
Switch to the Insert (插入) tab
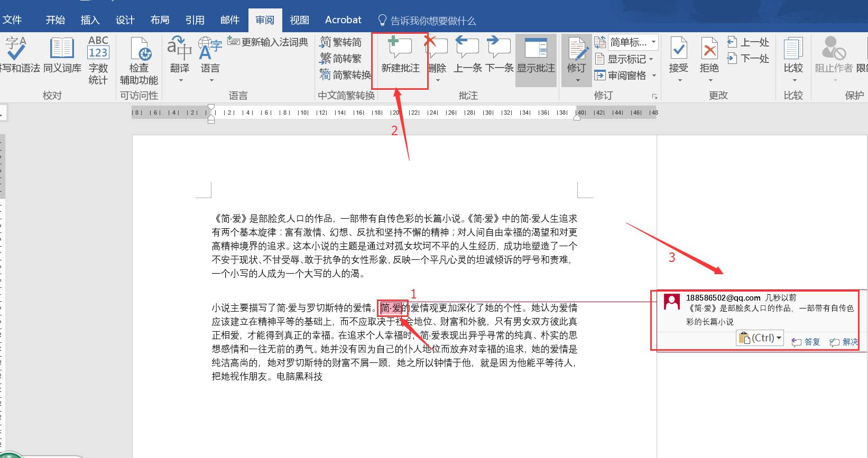pyautogui.click(x=90, y=20)
